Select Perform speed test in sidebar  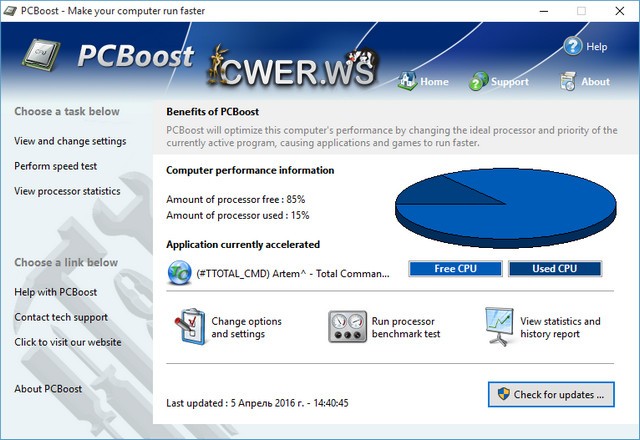56,166
